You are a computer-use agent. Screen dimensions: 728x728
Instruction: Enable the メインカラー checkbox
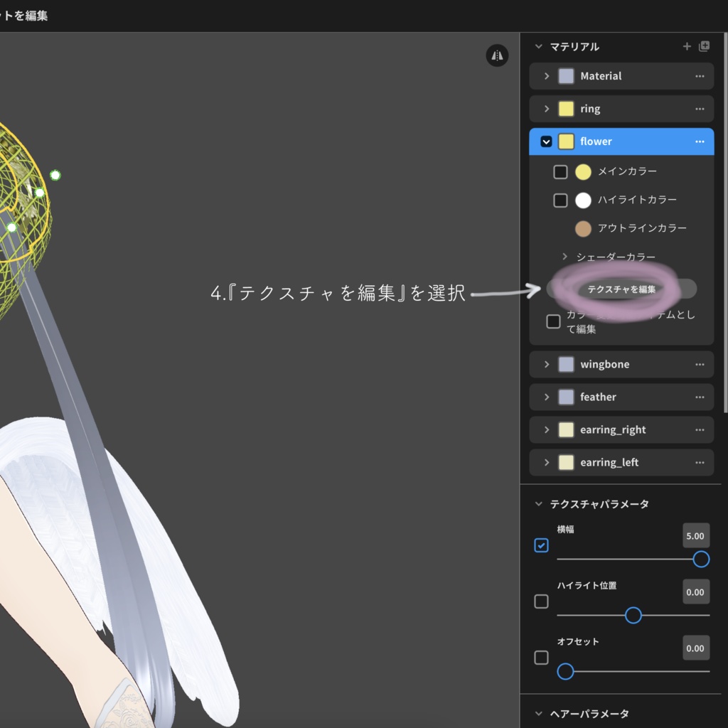pos(560,171)
